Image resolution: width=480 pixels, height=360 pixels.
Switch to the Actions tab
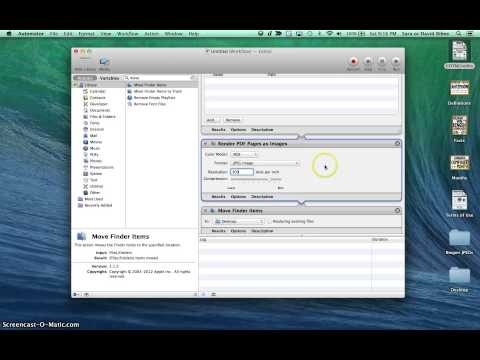tap(85, 78)
